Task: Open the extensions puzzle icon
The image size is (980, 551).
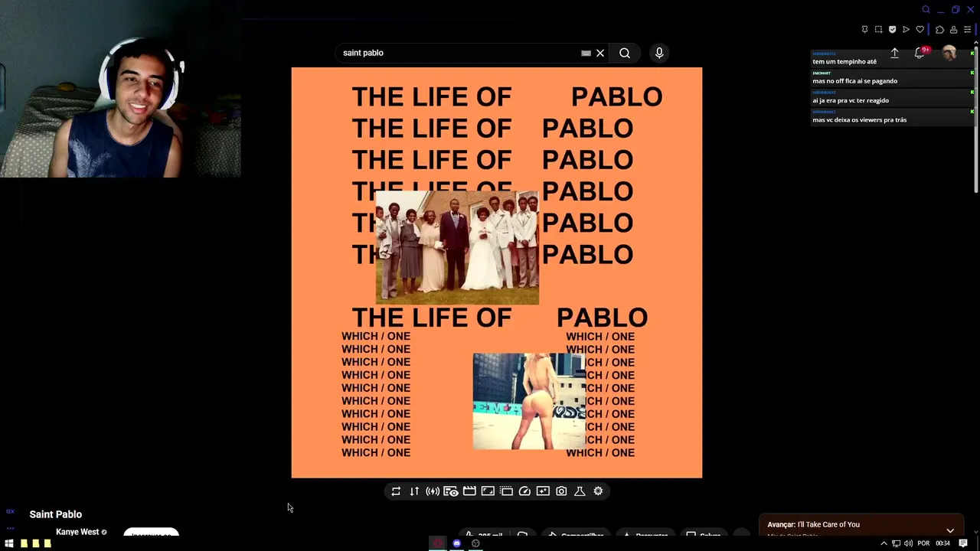Action: click(939, 30)
